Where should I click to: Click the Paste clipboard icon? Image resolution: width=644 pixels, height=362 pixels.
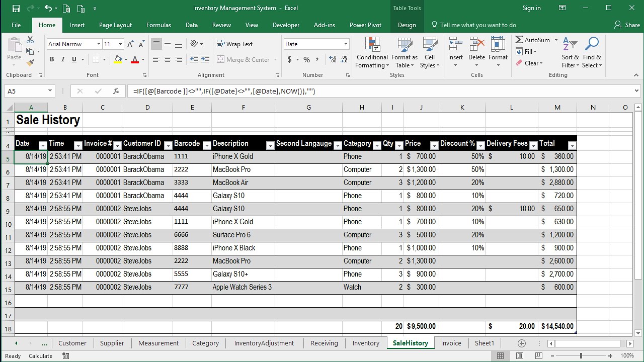pyautogui.click(x=14, y=45)
